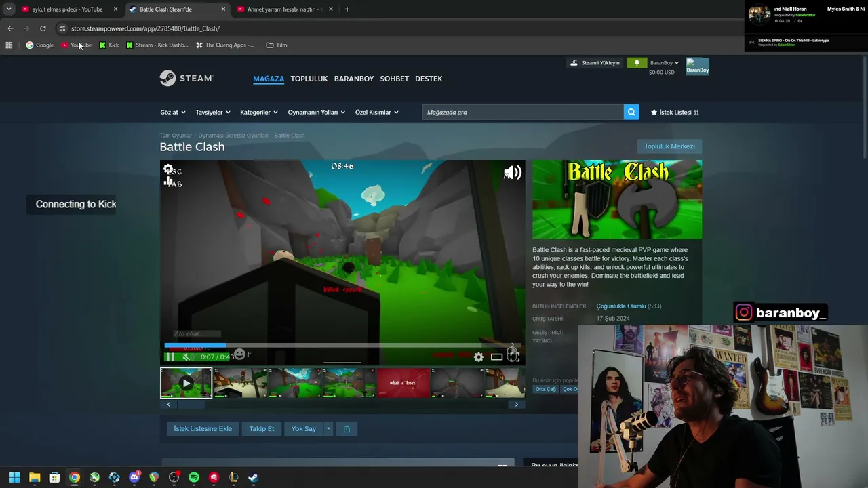The width and height of the screenshot is (868, 488).
Task: Pause the Battle Clash trailer video
Action: tap(170, 357)
